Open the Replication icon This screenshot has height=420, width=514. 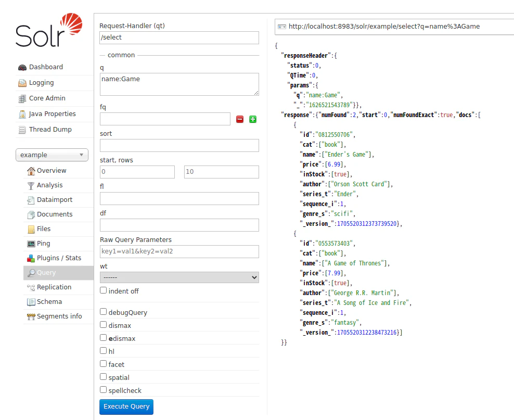click(x=31, y=287)
